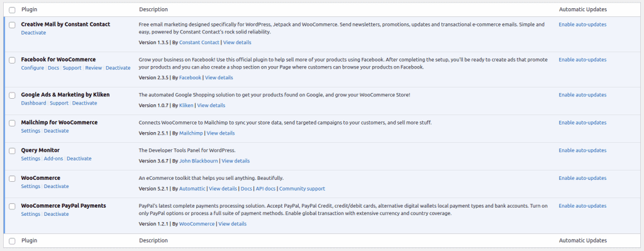The width and height of the screenshot is (644, 251).
Task: Click the 'Creative Mail by Constant Contact' plugin name
Action: click(65, 25)
